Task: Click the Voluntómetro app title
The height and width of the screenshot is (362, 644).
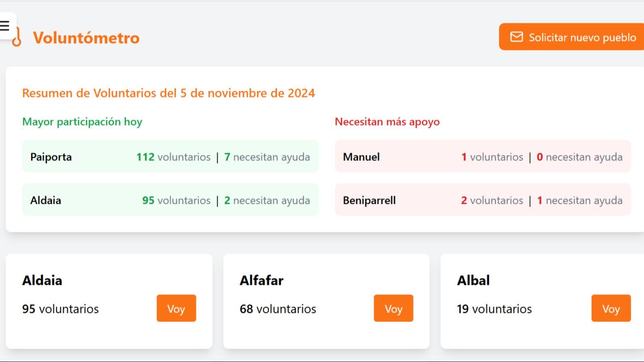Action: point(86,38)
